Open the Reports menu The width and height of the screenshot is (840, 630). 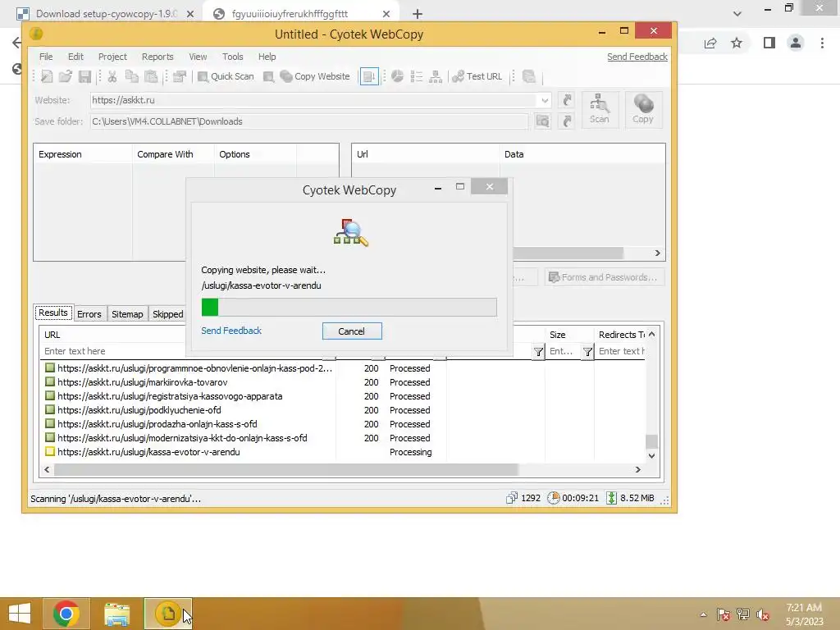(157, 57)
